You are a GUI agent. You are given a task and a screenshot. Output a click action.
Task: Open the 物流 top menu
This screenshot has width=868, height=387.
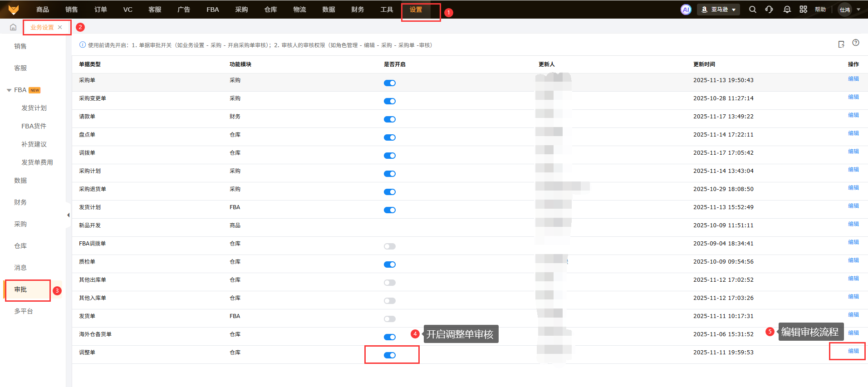click(299, 10)
